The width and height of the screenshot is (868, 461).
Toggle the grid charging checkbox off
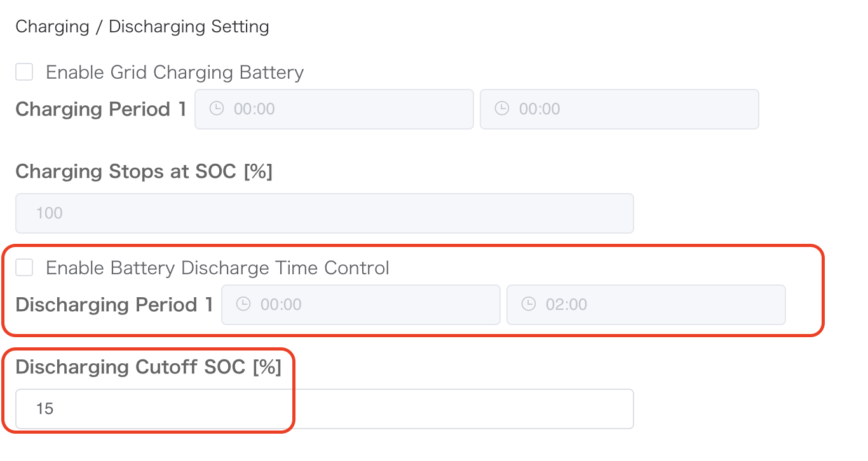pyautogui.click(x=24, y=72)
